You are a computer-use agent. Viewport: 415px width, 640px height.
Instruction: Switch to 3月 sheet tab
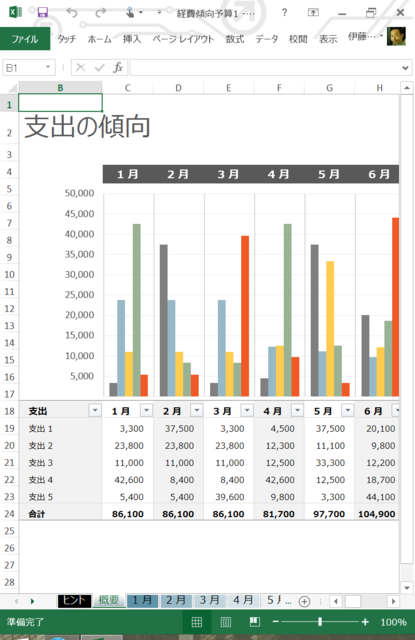click(x=209, y=600)
